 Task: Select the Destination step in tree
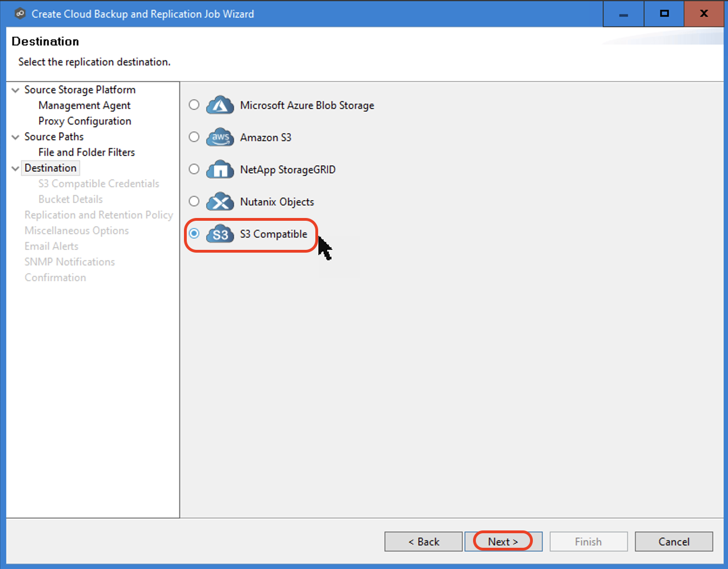(x=50, y=168)
